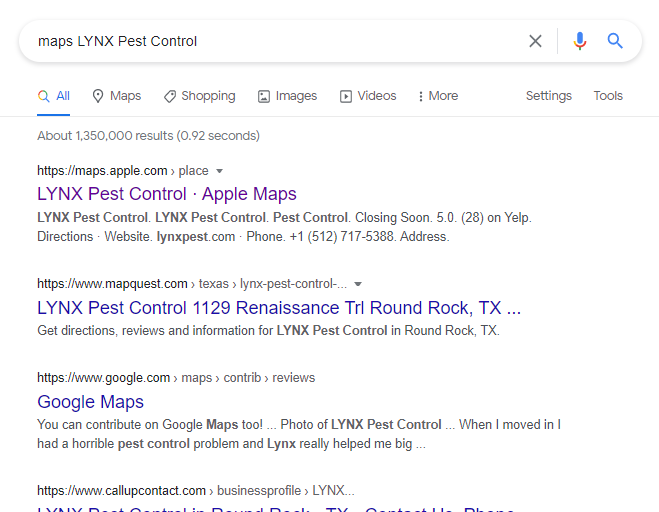659x512 pixels.
Task: Expand dropdown arrow next to maps.apple.com URL
Action: click(x=219, y=171)
